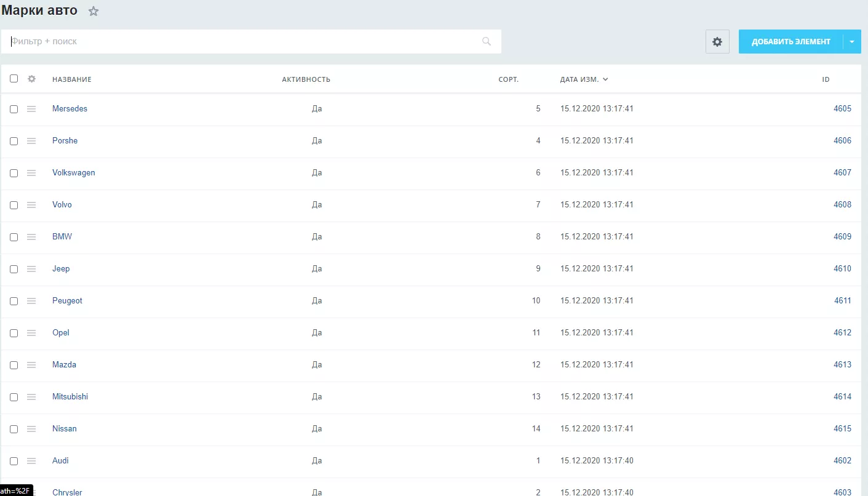Click ID link 4609

(842, 237)
